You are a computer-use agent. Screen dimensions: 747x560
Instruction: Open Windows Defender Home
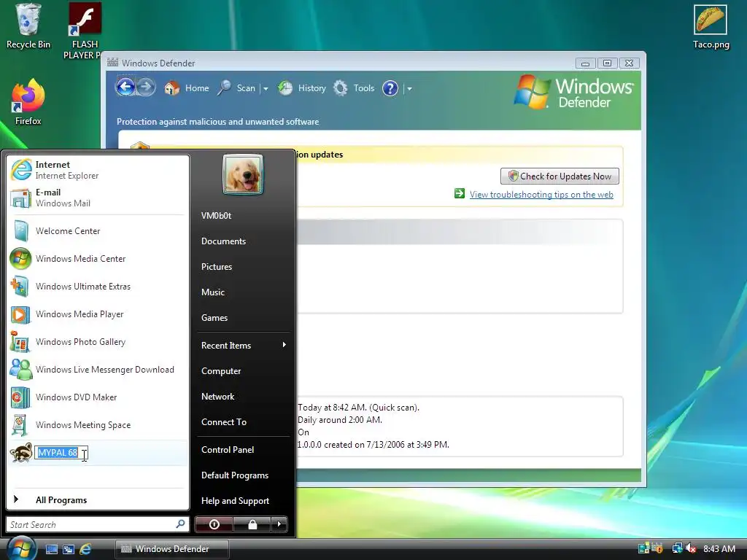point(187,88)
